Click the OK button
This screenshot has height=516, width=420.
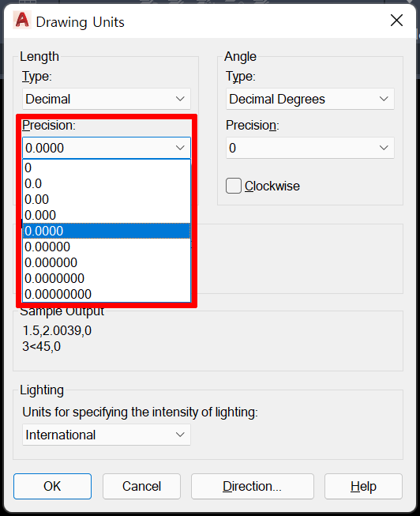click(x=52, y=486)
